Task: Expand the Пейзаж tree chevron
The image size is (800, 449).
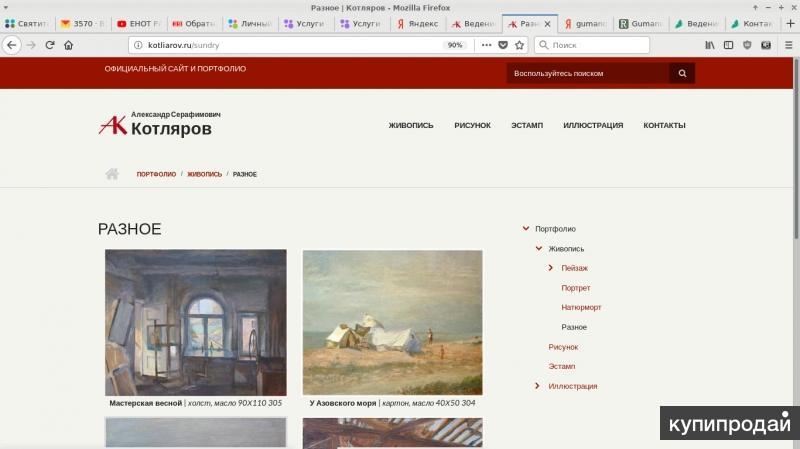Action: pyautogui.click(x=551, y=267)
